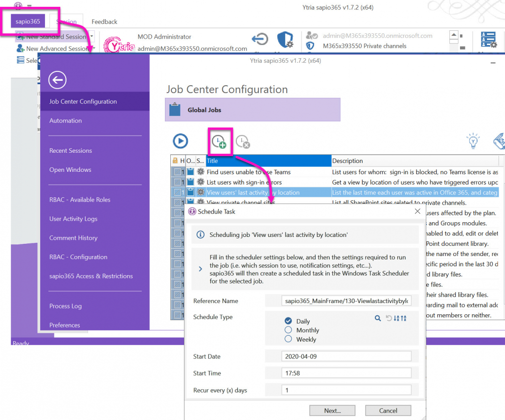Click the sign-out arrow icon in ribbon
Screen dimensions: 505x420
pyautogui.click(x=260, y=39)
